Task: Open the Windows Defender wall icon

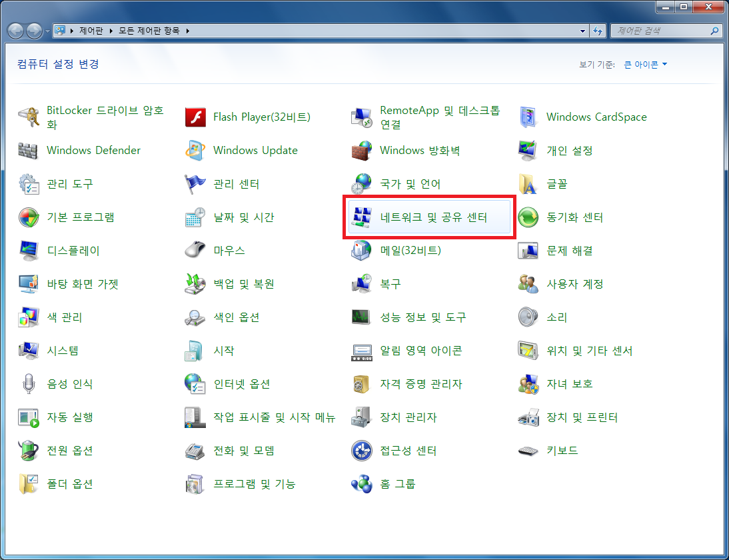Action: (28, 151)
